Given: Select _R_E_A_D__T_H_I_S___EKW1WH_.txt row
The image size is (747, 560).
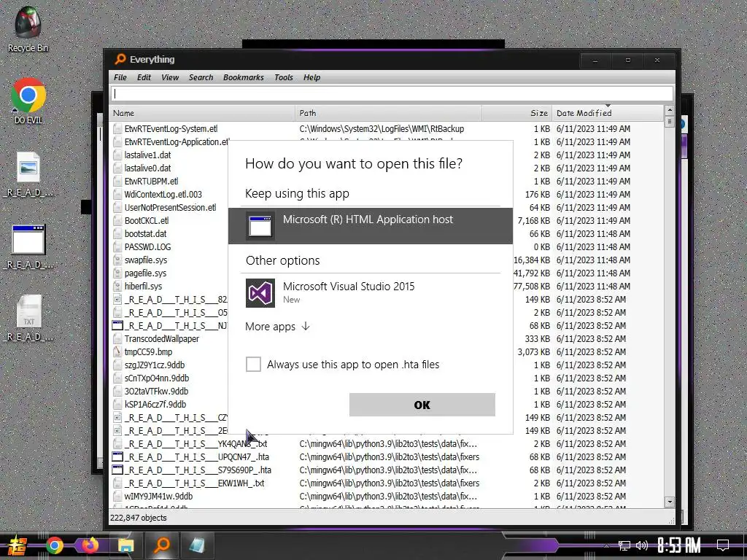Looking at the screenshot, I should (x=387, y=483).
